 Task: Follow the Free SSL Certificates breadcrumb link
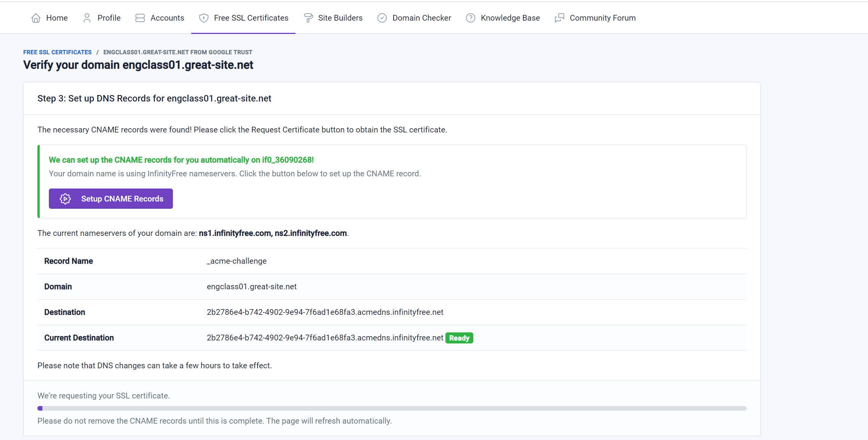57,52
